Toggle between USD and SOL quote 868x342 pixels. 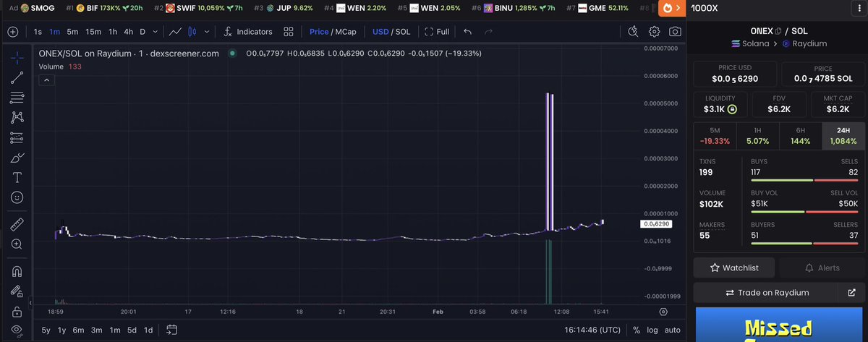[391, 32]
